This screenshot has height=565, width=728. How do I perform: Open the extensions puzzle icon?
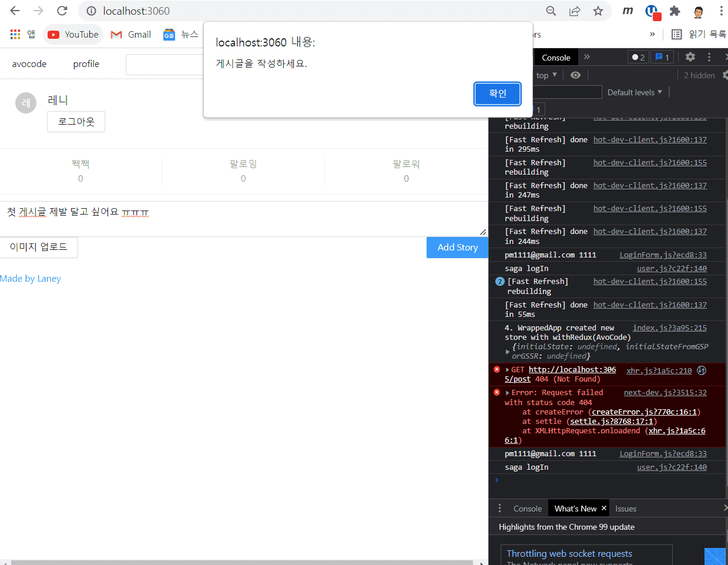coord(675,11)
